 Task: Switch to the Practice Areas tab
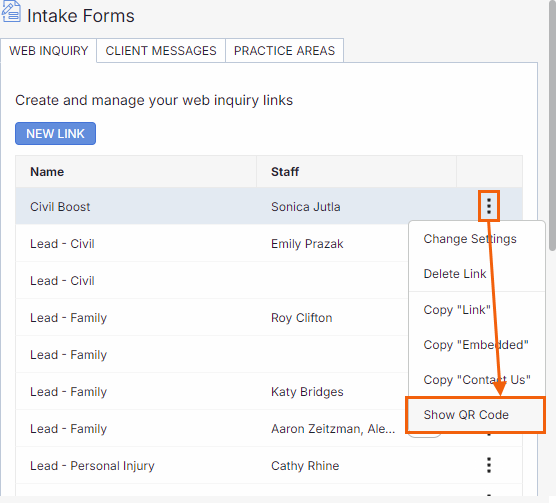284,51
